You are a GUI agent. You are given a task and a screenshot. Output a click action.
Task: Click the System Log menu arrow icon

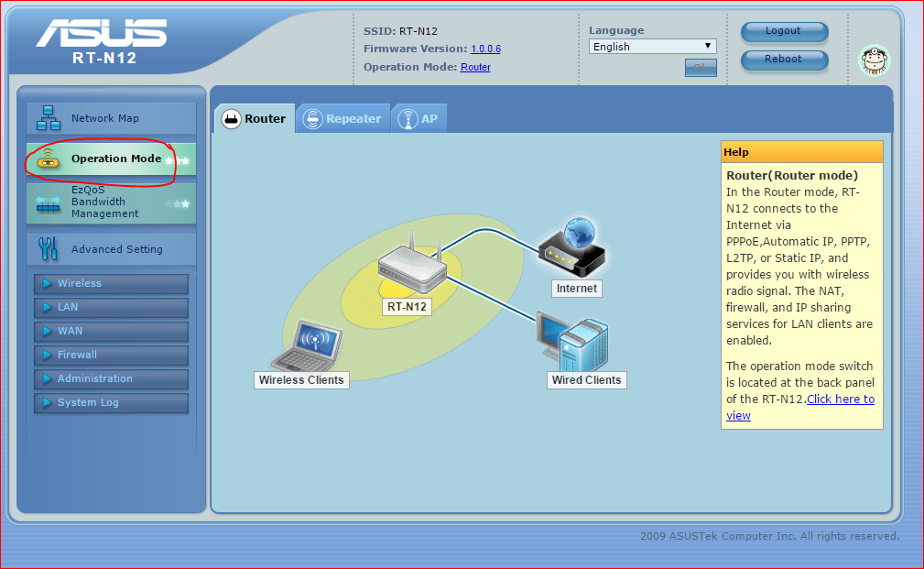tap(47, 403)
